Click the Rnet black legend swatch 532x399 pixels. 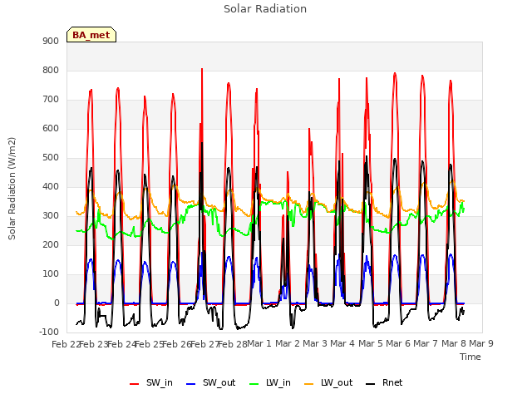371,384
